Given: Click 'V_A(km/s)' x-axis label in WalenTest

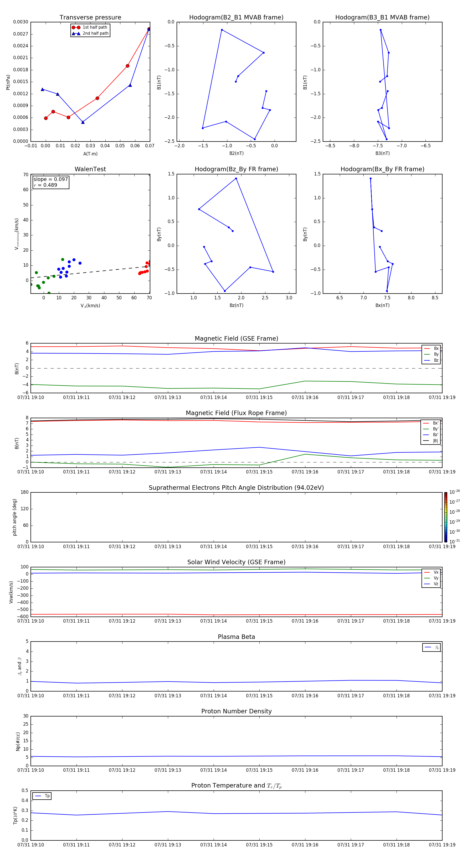Looking at the screenshot, I should 90,306.
